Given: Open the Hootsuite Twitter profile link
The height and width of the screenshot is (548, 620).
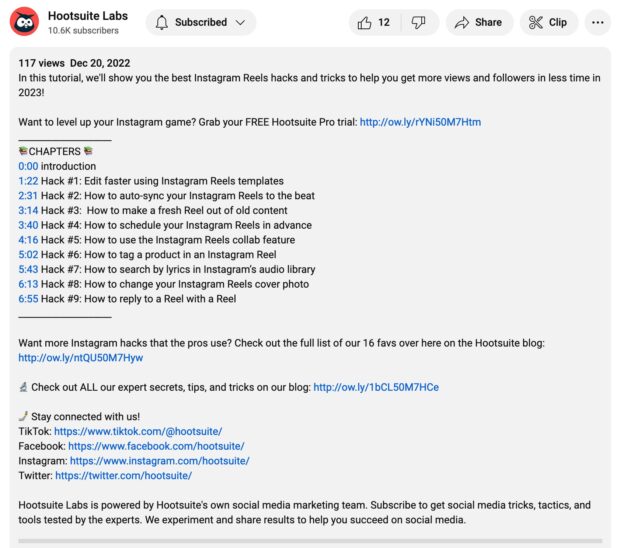Looking at the screenshot, I should (123, 476).
